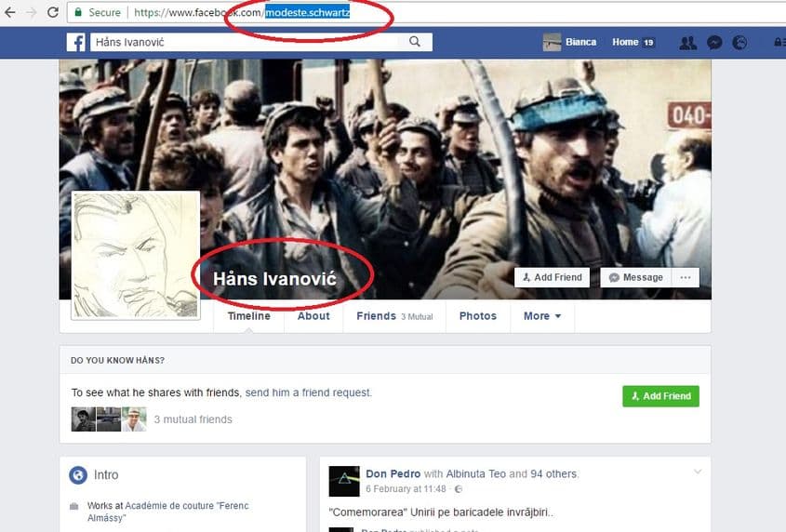Click Add Friend on the cover photo

[x=552, y=277]
